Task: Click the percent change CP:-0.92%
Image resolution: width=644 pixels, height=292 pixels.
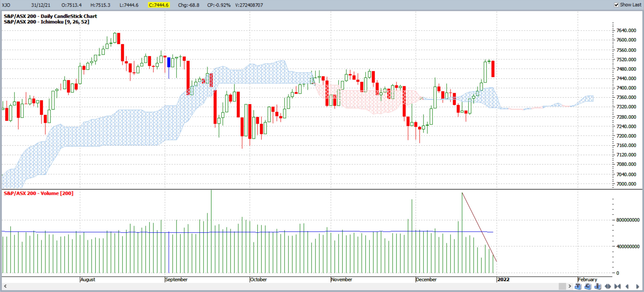Action: (x=219, y=5)
